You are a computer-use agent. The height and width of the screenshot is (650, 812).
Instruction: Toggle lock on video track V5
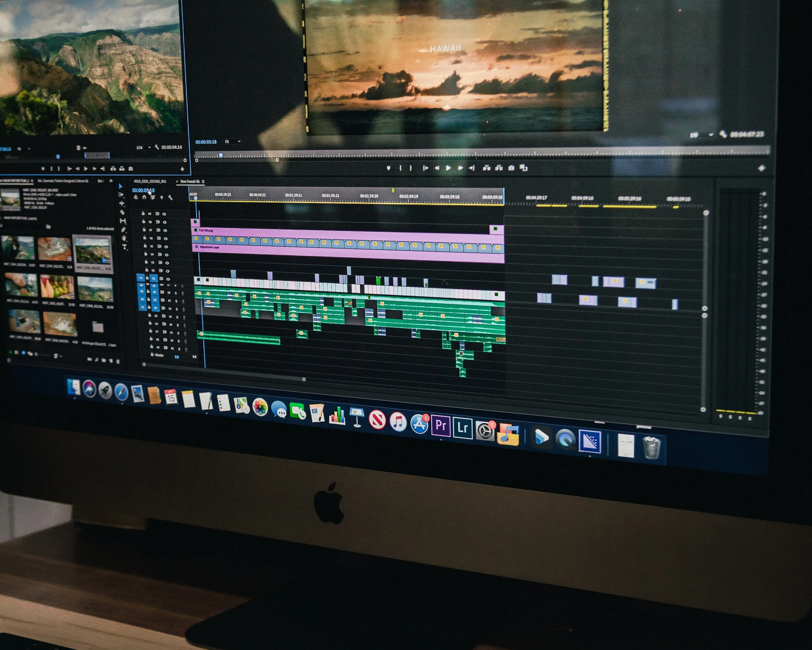pos(146,245)
